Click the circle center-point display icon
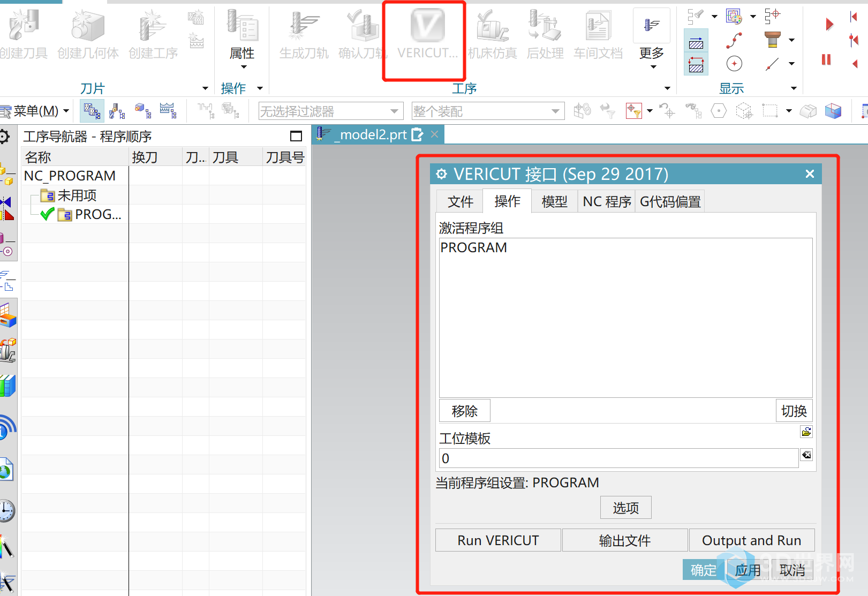 (734, 64)
